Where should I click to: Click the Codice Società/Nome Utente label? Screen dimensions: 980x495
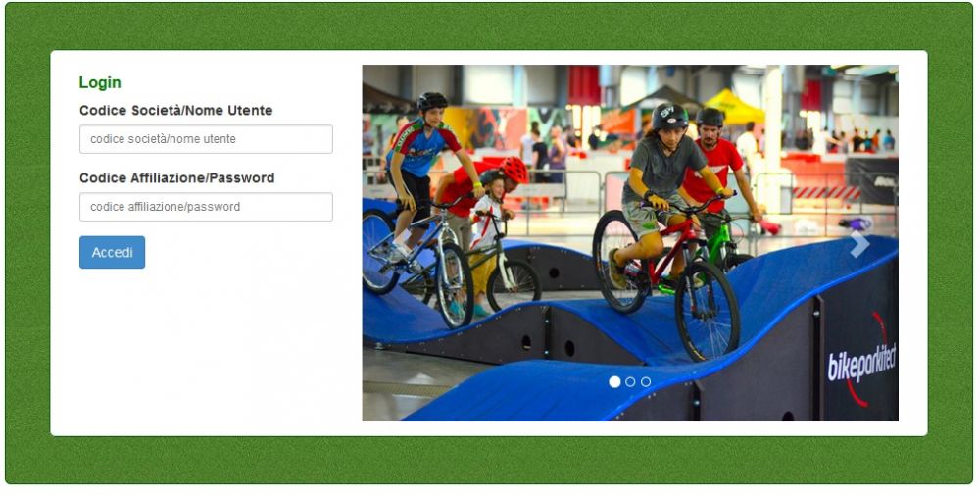point(175,111)
